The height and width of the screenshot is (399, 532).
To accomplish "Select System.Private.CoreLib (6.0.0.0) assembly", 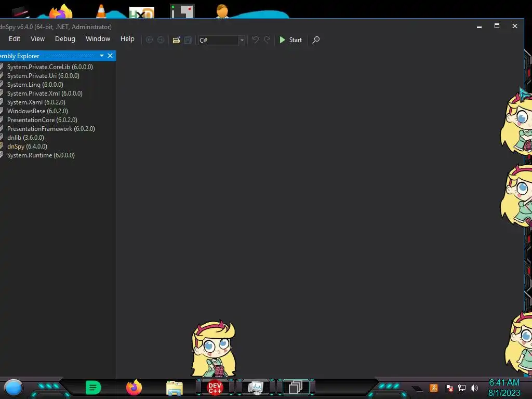I will click(x=50, y=67).
